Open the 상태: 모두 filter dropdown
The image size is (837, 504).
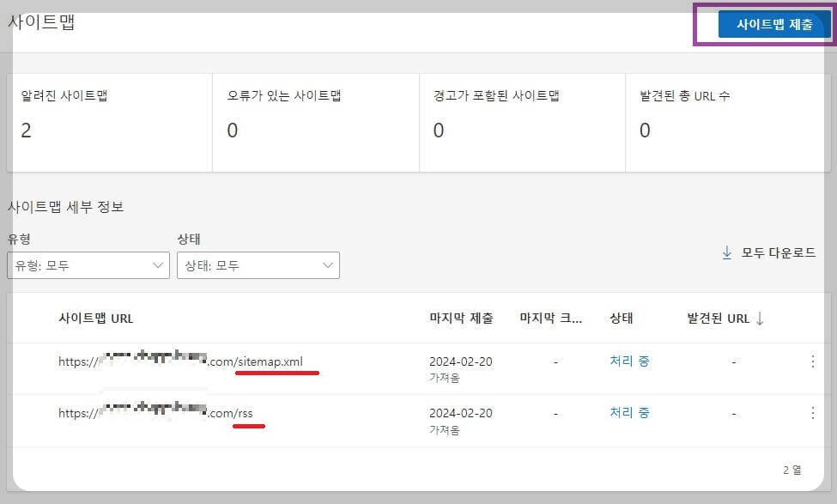click(x=257, y=265)
